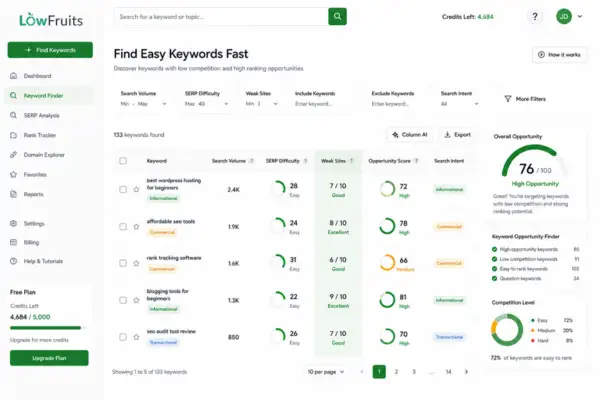Click 'Easy to rank keywords' list entry

535,269
